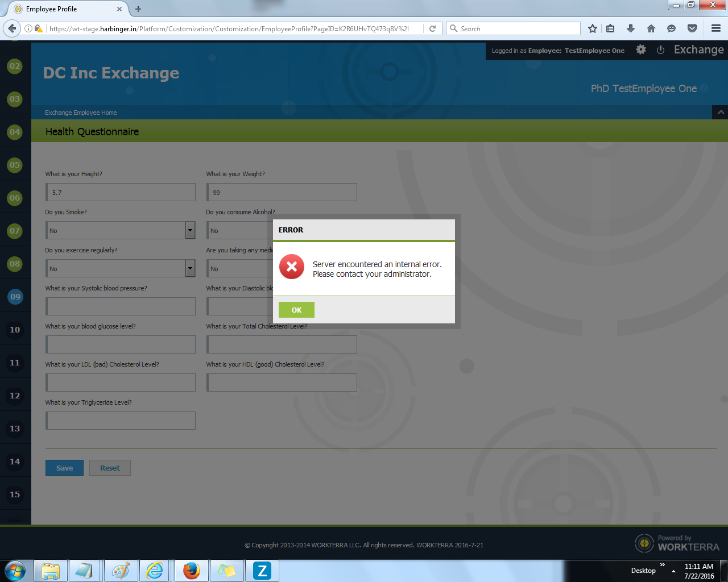Click OK in the error dialog

click(x=296, y=310)
